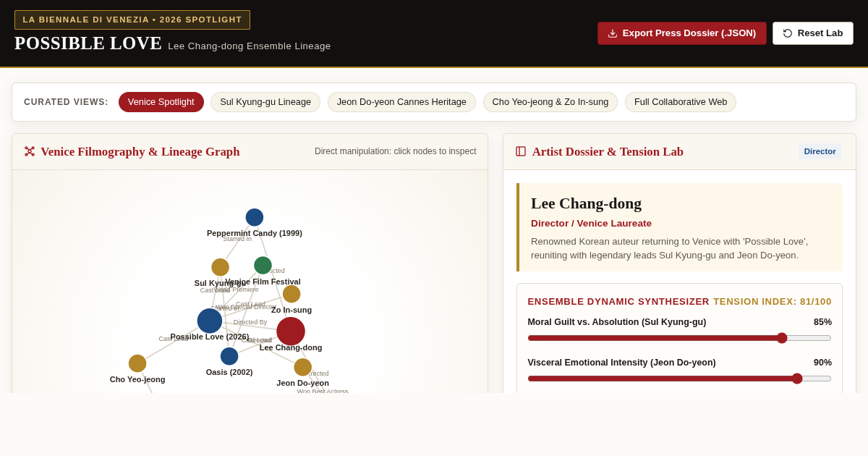Select the Cho Yeo-jeong node
This screenshot has height=456, width=868.
pos(137,363)
